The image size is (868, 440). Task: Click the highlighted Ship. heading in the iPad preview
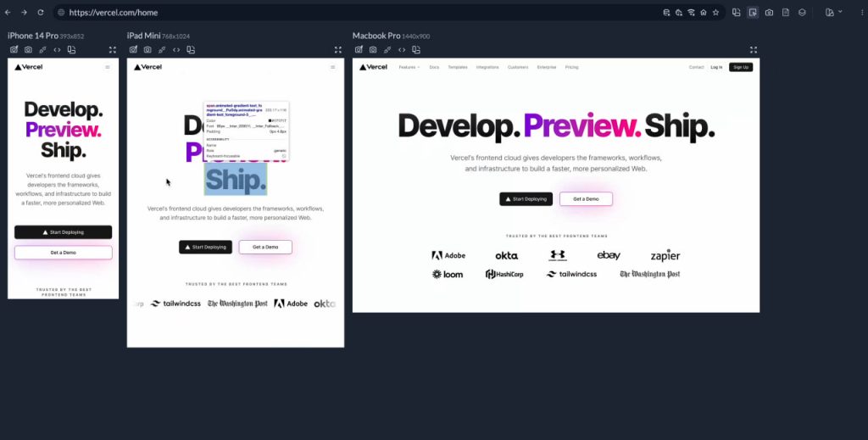(x=236, y=180)
